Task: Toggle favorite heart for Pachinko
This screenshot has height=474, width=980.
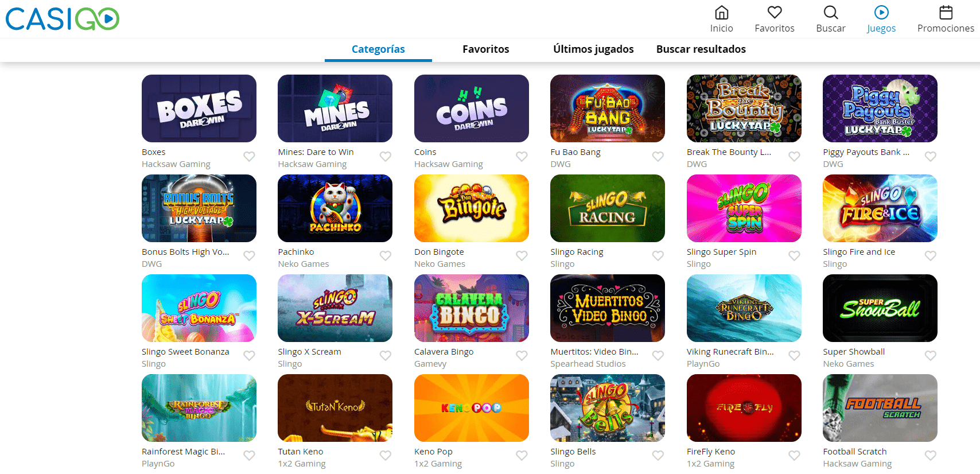Action: (x=386, y=257)
